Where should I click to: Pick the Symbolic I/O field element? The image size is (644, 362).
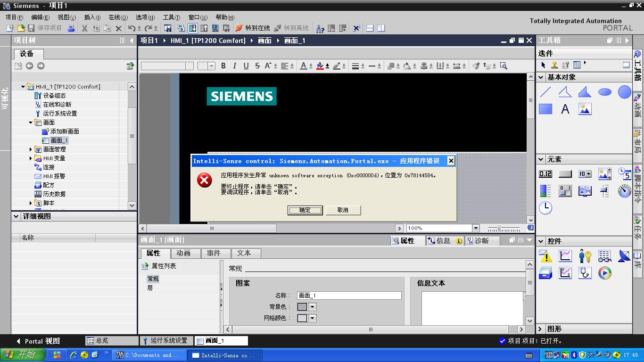pos(585,174)
